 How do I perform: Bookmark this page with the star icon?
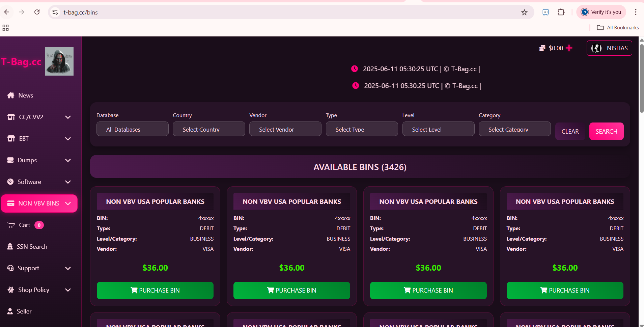point(524,12)
